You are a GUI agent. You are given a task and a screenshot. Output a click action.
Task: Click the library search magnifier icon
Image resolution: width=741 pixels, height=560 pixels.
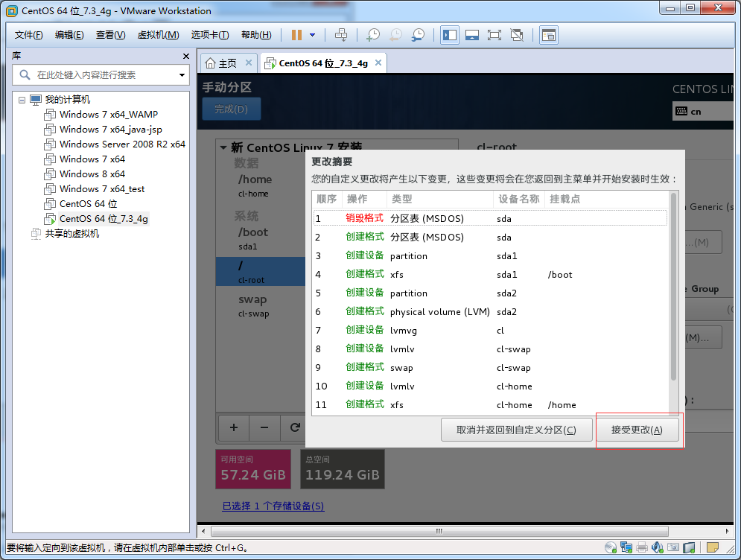[25, 74]
